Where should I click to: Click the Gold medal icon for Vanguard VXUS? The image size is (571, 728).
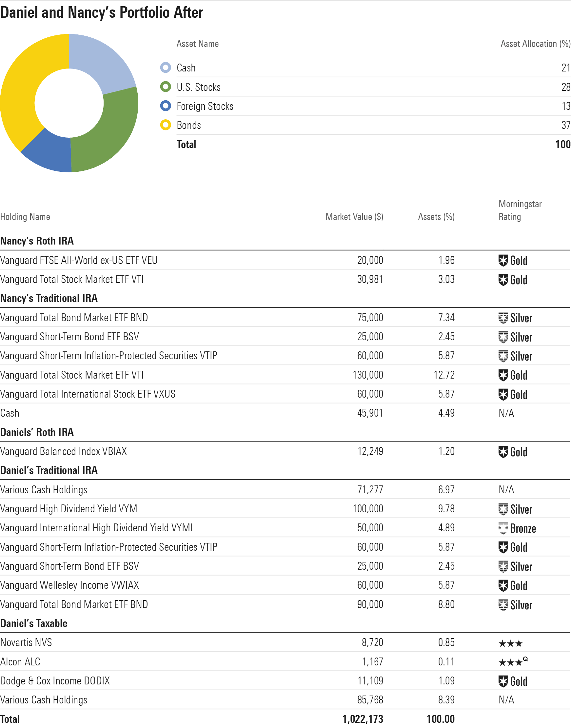(503, 394)
